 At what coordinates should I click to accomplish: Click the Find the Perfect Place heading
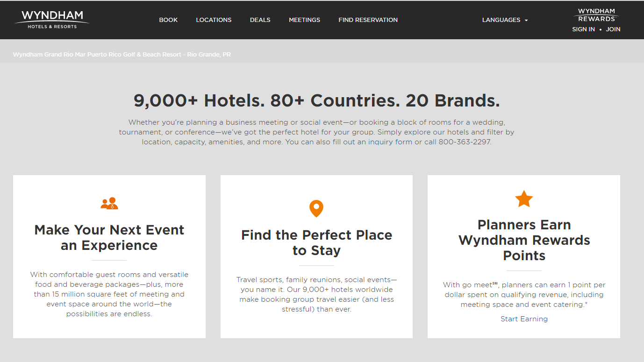click(316, 242)
